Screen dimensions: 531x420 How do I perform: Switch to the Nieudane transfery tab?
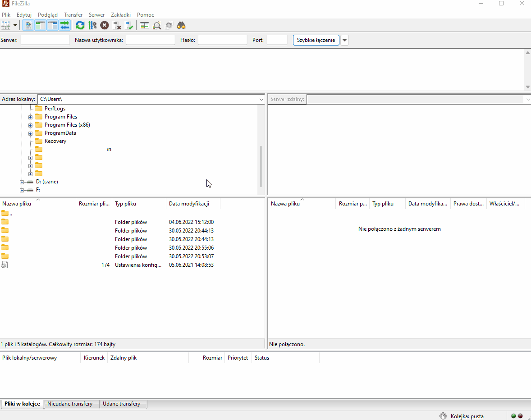click(x=70, y=404)
